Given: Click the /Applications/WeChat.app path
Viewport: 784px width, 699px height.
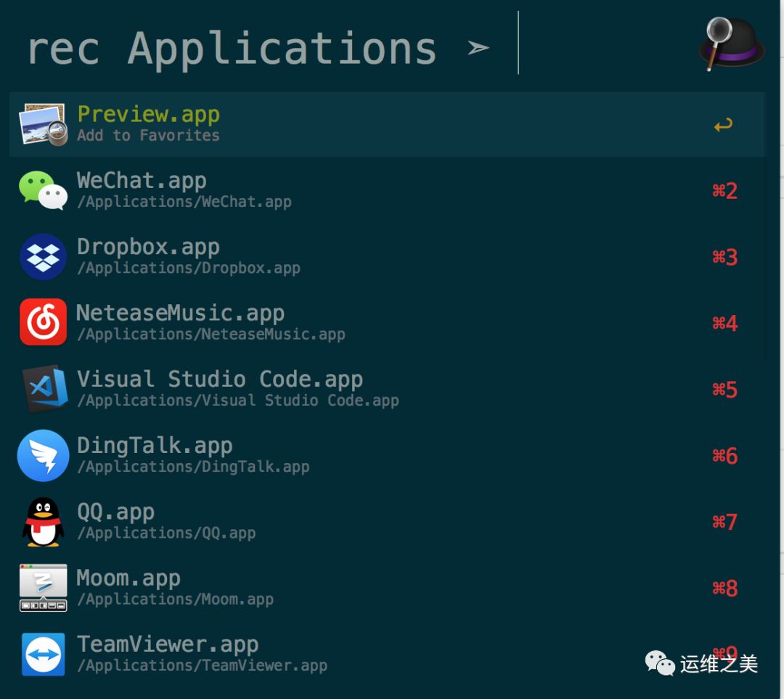Looking at the screenshot, I should point(184,202).
